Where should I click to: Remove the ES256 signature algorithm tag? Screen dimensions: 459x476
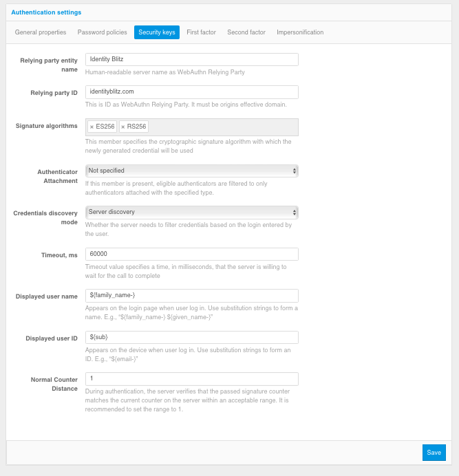point(92,127)
